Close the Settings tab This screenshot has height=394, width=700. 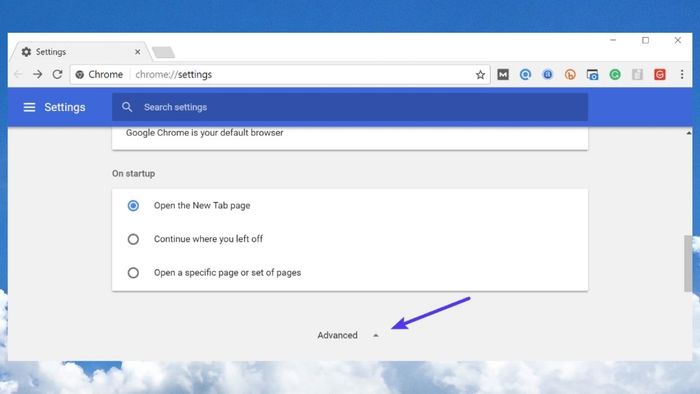[x=138, y=52]
